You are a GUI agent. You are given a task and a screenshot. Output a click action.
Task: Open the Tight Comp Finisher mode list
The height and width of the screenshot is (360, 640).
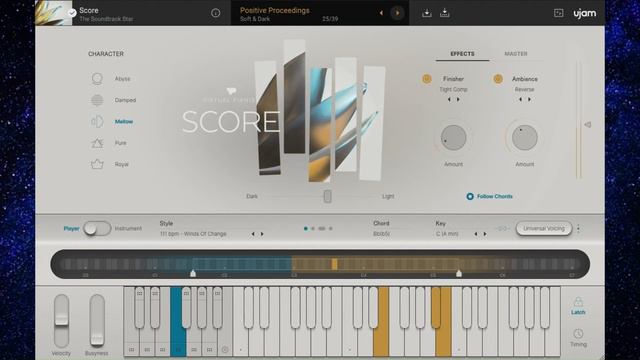pyautogui.click(x=453, y=89)
